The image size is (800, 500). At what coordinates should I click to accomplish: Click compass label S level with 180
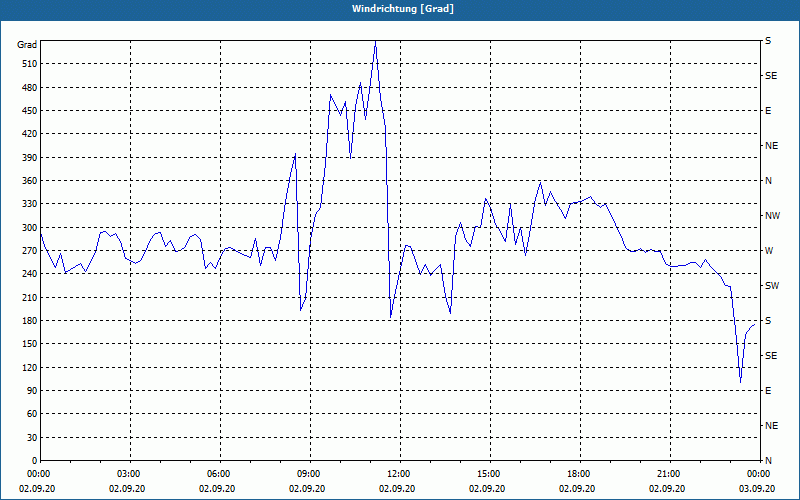coord(768,321)
